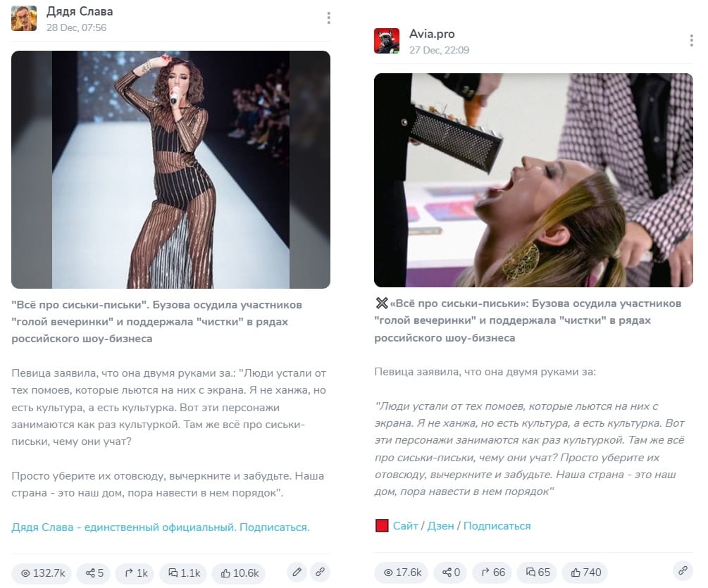Copy link icon on Дядя Слава post
Screen dimensions: 708x588
[x=320, y=573]
